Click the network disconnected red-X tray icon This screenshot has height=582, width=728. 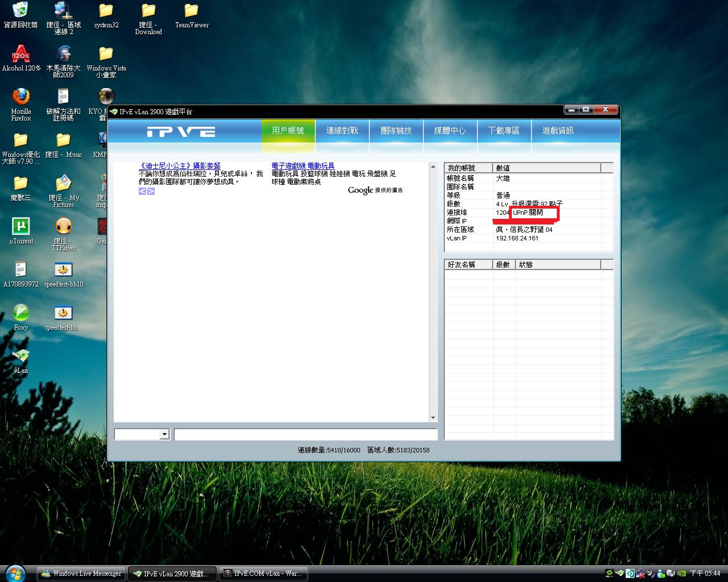coord(640,573)
